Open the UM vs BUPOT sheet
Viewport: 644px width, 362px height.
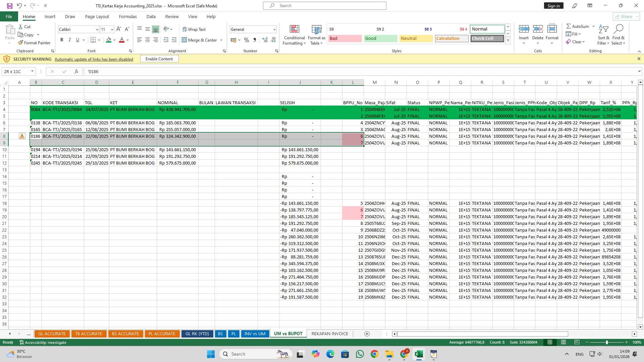[288, 334]
